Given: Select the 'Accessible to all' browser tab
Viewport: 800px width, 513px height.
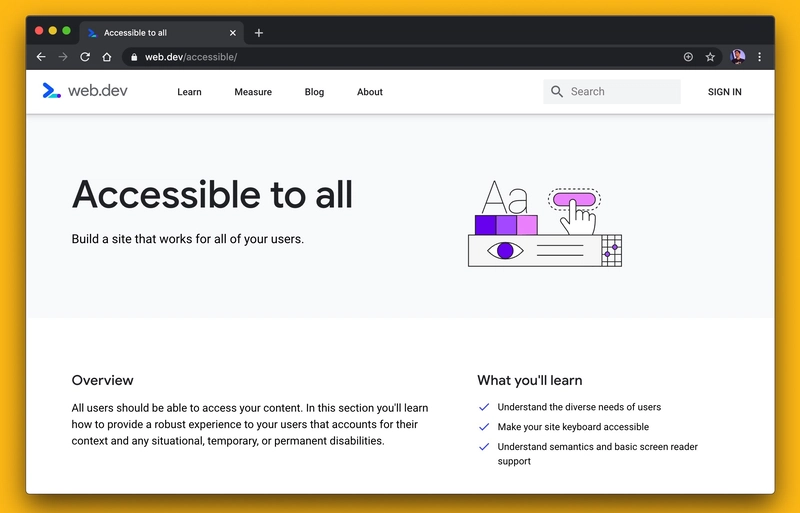Looking at the screenshot, I should [x=162, y=33].
